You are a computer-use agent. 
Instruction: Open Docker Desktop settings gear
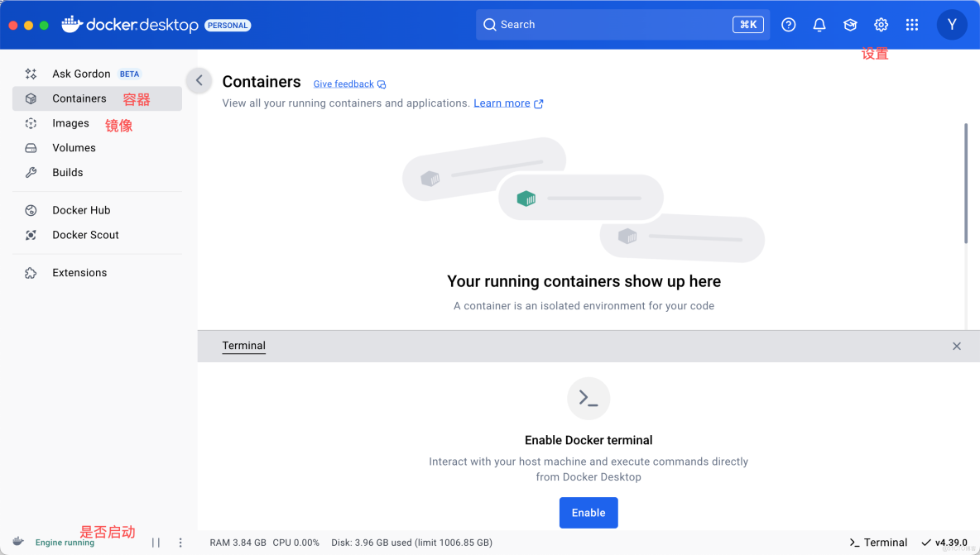(x=881, y=25)
